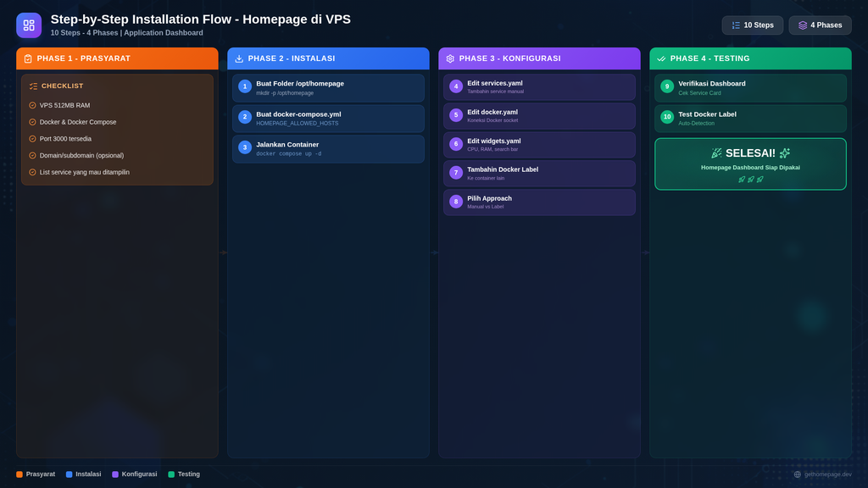Tick the Domain/subdomain (opsional) check circle
Screen dimensions: 868x488
click(x=32, y=156)
